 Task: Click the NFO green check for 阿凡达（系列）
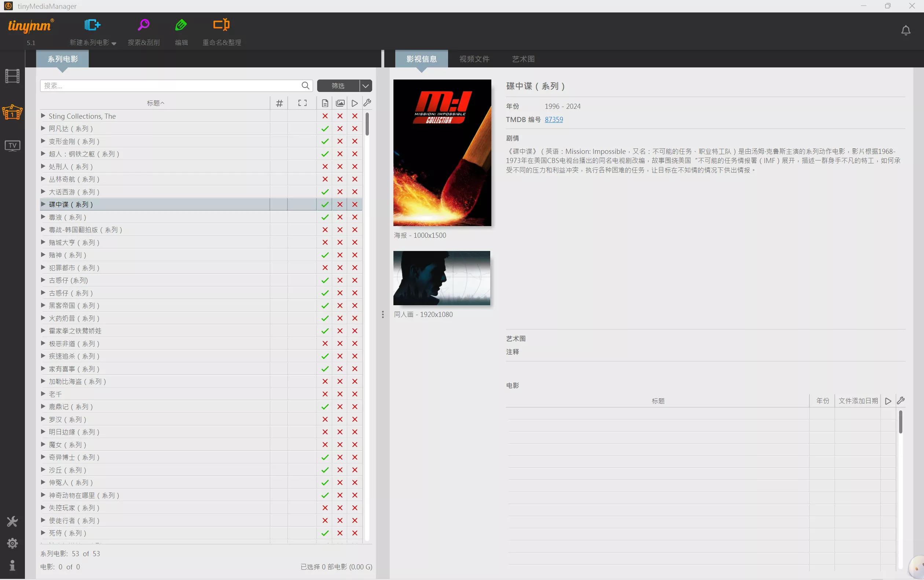tap(325, 129)
